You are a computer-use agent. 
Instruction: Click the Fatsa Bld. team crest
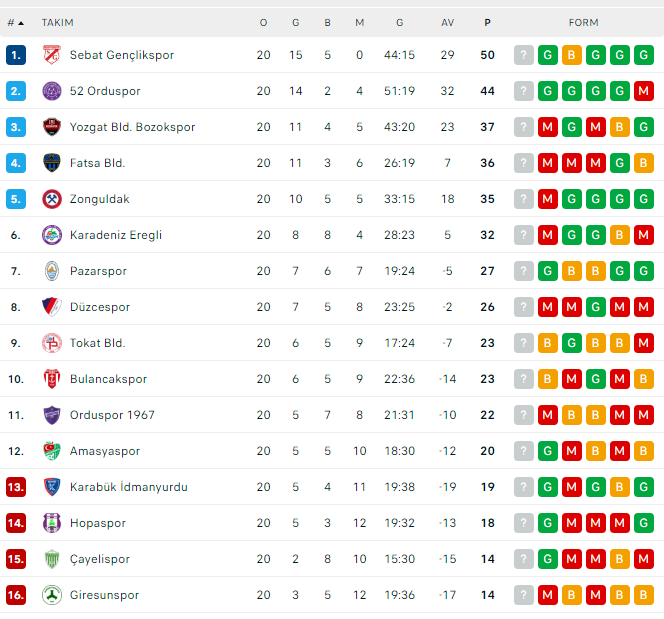[52, 163]
